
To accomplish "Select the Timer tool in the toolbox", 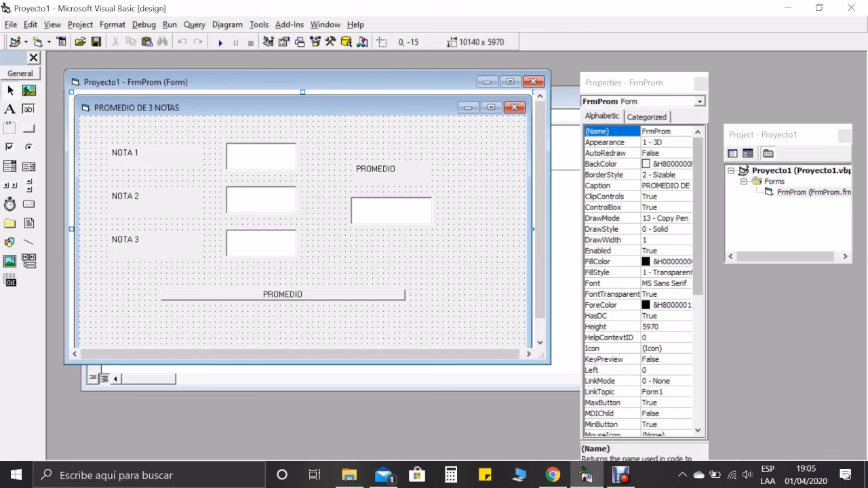I will pos(10,204).
